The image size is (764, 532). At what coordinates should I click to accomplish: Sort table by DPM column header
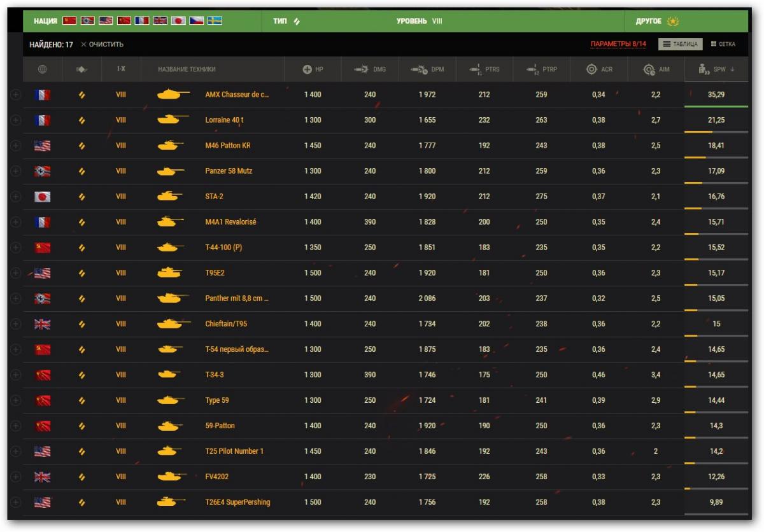pyautogui.click(x=427, y=69)
